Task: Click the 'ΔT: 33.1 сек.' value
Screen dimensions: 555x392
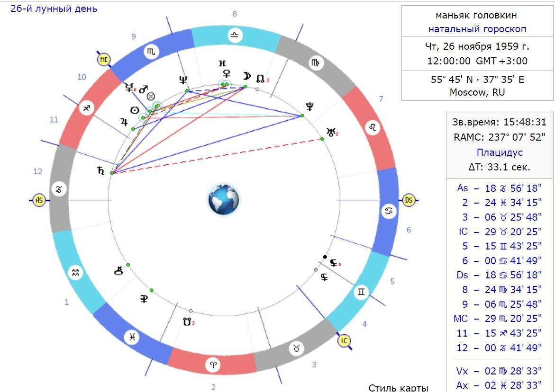Action: (x=499, y=167)
